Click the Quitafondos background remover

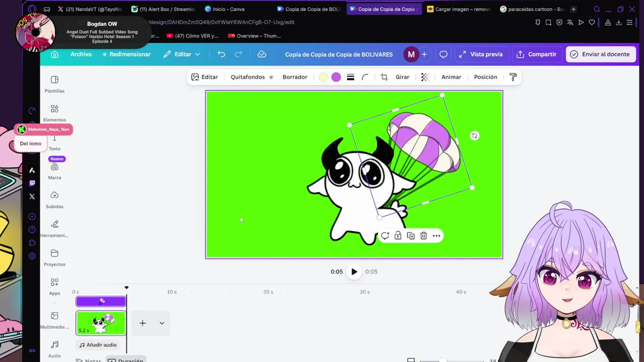click(252, 77)
